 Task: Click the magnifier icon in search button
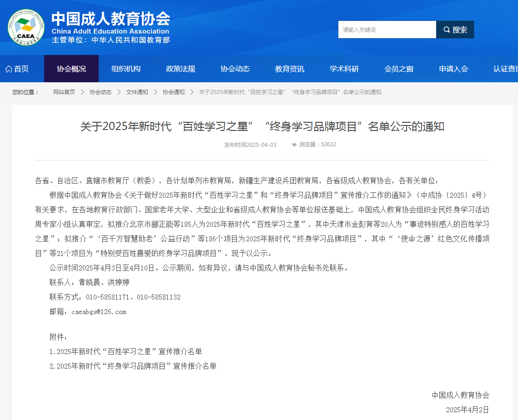point(447,30)
